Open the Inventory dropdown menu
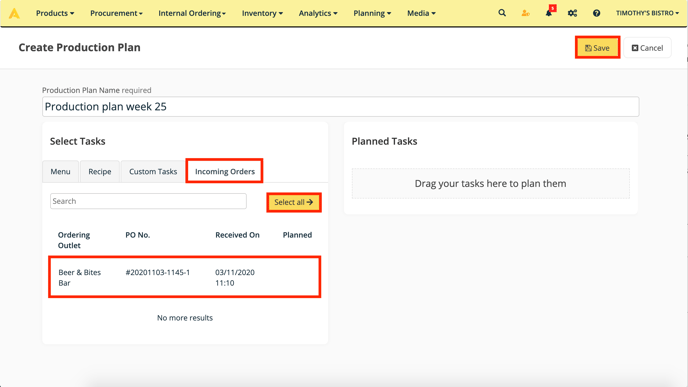The image size is (688, 387). pos(262,13)
